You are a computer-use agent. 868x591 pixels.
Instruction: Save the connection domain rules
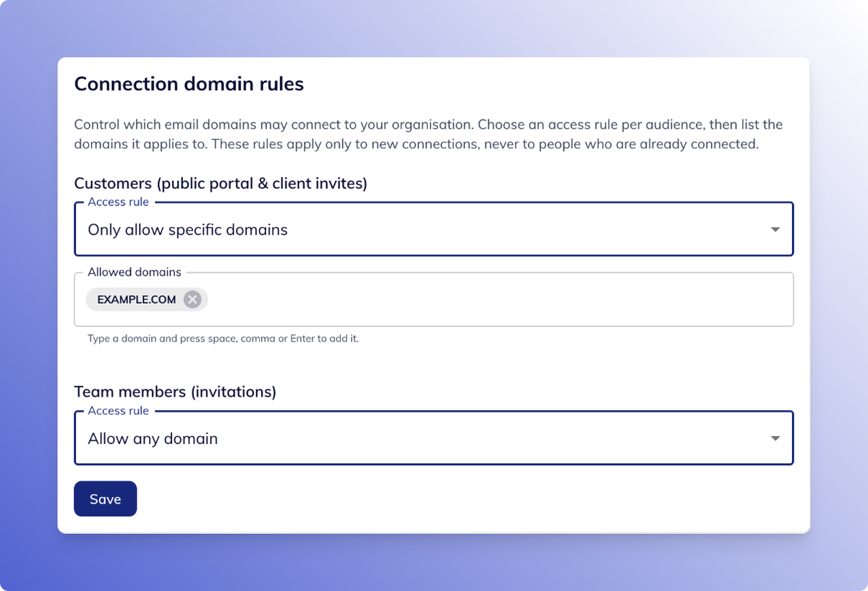[105, 499]
